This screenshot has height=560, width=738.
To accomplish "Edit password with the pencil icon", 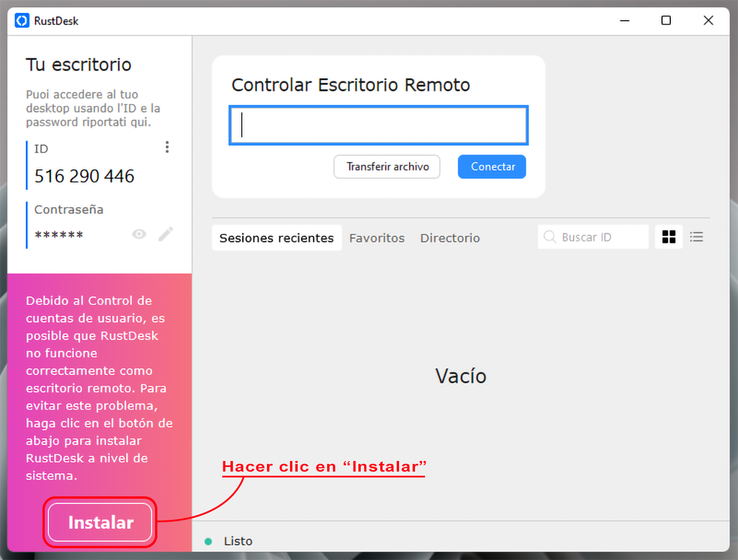I will (166, 235).
